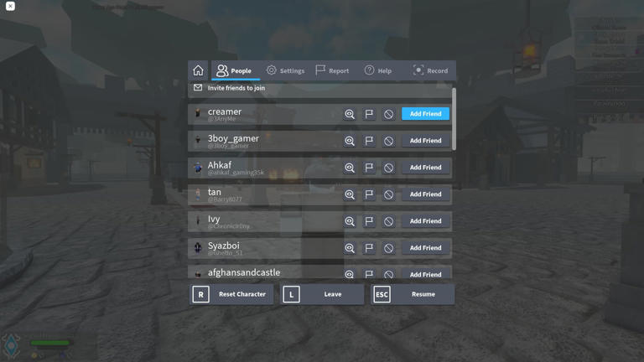
Task: Add creamer as a friend
Action: [425, 114]
